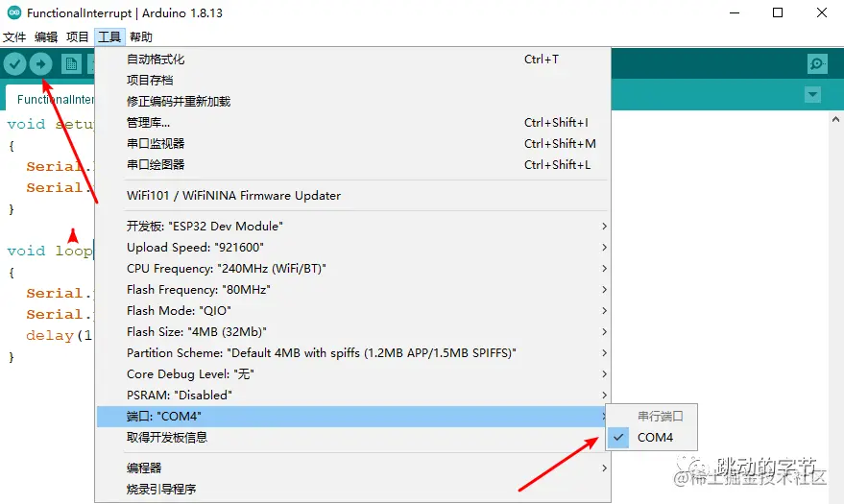Click the highlighted 端口 "COM4" entry
This screenshot has width=844, height=504.
tap(353, 417)
